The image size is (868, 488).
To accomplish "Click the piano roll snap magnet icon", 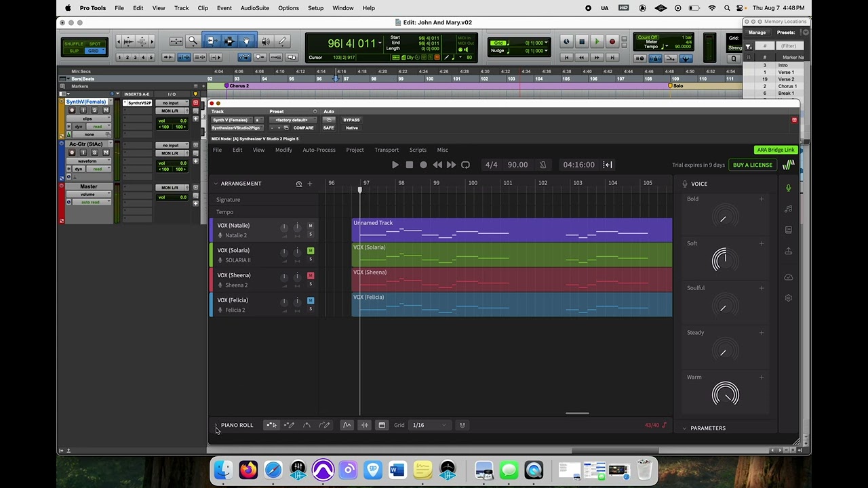I will 462,425.
